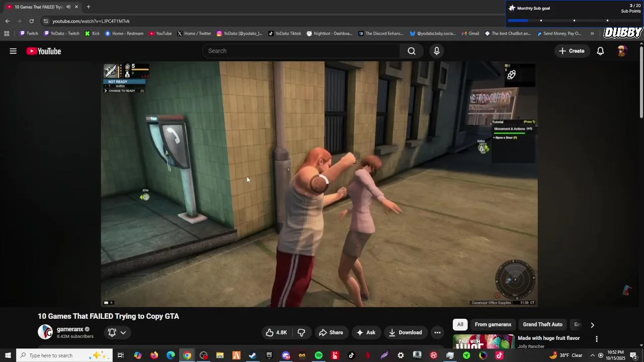644x362 pixels.
Task: Open a new browser tab
Action: (89, 7)
